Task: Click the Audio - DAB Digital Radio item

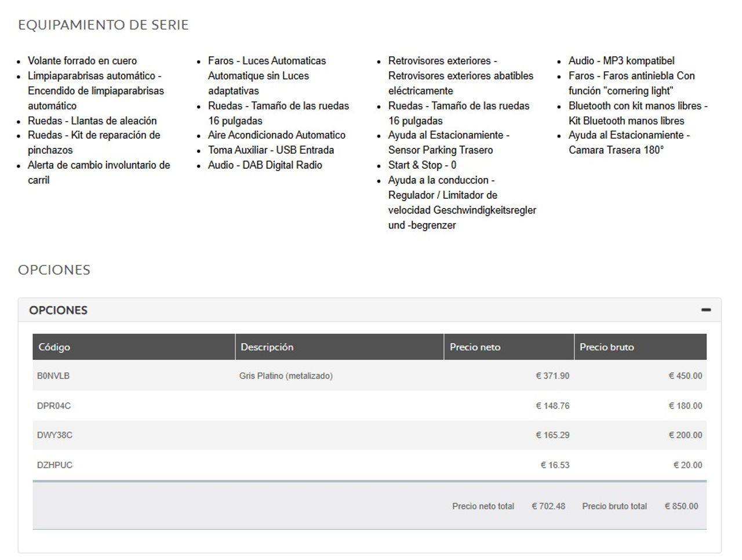Action: [x=265, y=165]
